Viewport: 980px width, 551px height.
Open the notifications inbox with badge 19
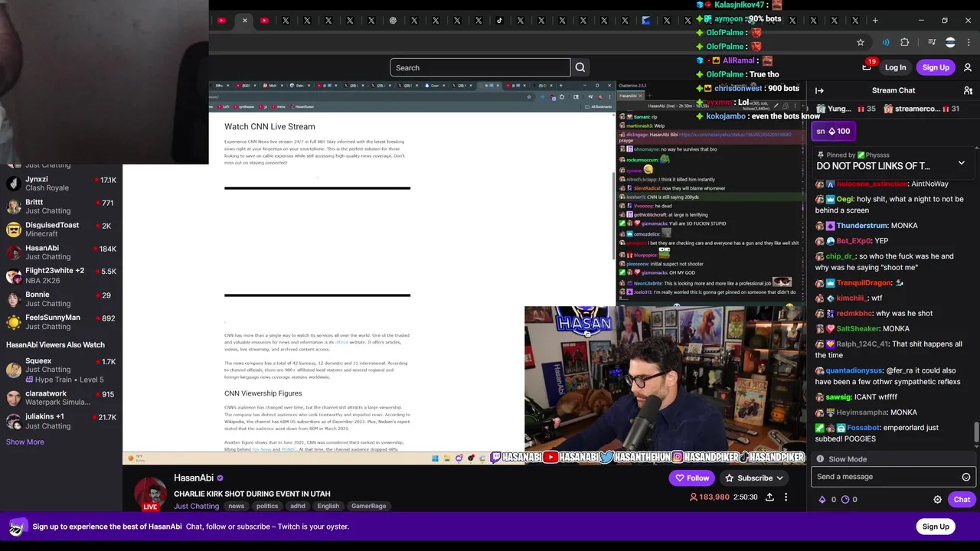[x=867, y=67]
